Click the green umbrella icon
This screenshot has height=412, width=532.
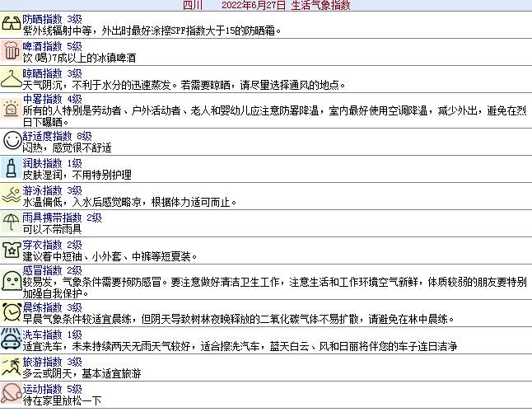point(11,223)
